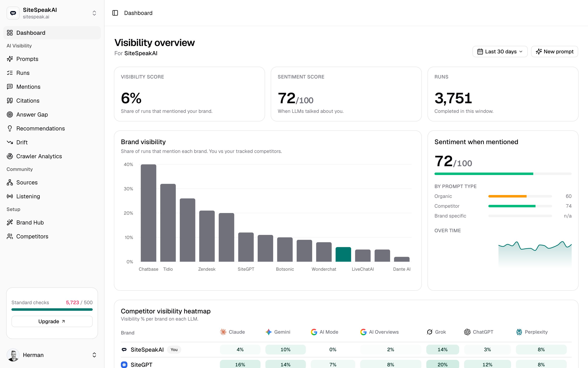Image resolution: width=588 pixels, height=368 pixels.
Task: Click the Brand Hub wand icon
Action: [10, 222]
